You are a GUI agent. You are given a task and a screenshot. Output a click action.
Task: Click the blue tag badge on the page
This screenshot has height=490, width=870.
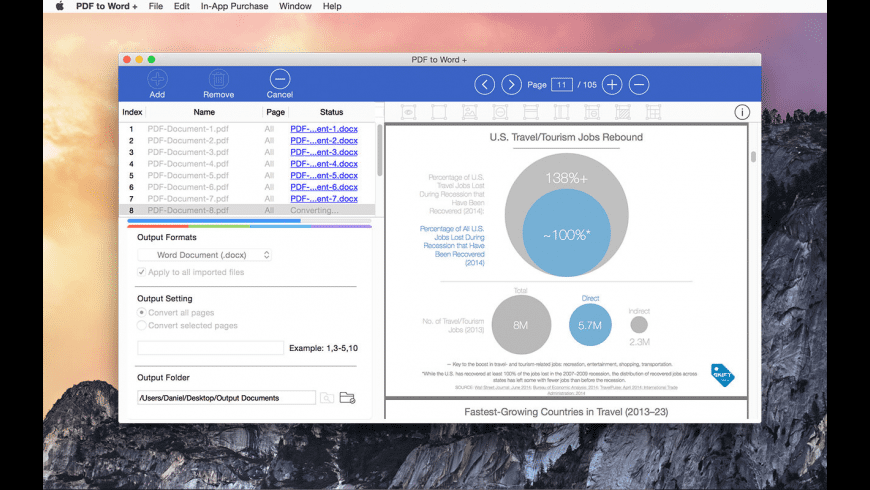(x=722, y=375)
